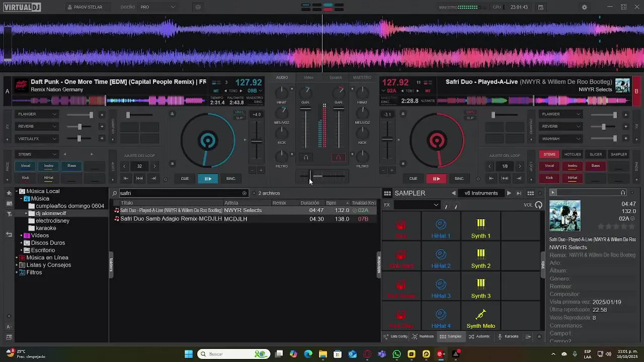Click FLANGER amount slider on deck A
This screenshot has width=644, height=362.
pyautogui.click(x=80, y=115)
